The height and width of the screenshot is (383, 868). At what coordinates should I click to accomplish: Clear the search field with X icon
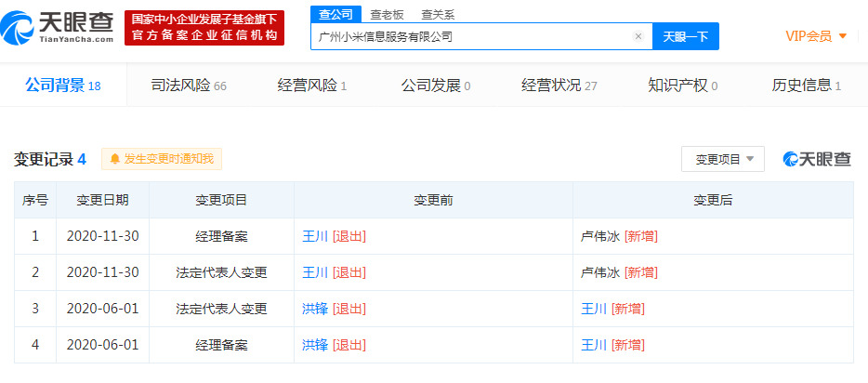[638, 36]
